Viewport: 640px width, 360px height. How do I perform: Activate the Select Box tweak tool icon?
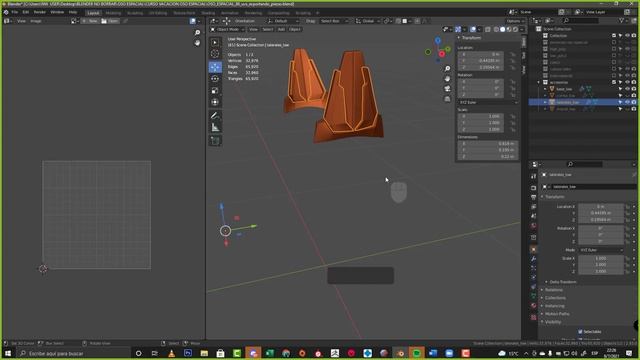click(215, 42)
